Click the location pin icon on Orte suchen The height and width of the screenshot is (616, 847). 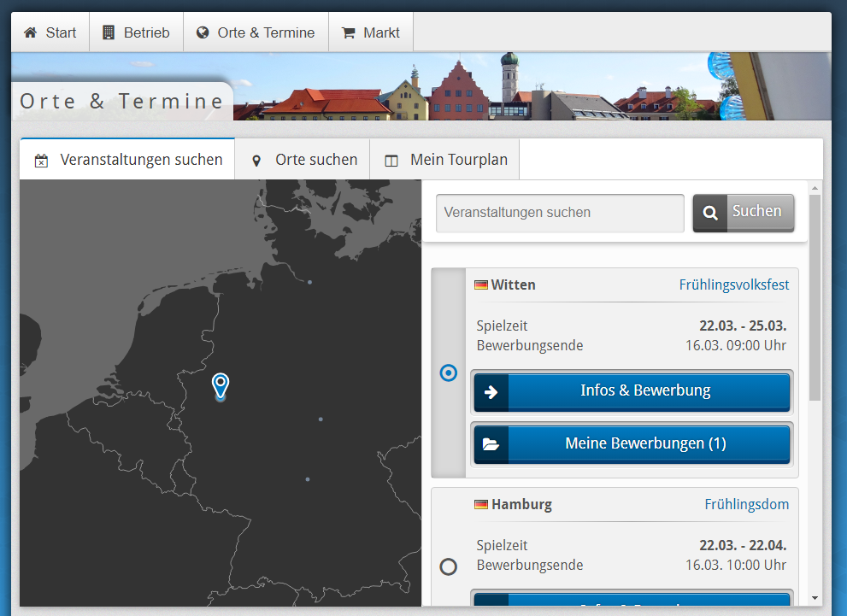pyautogui.click(x=256, y=161)
